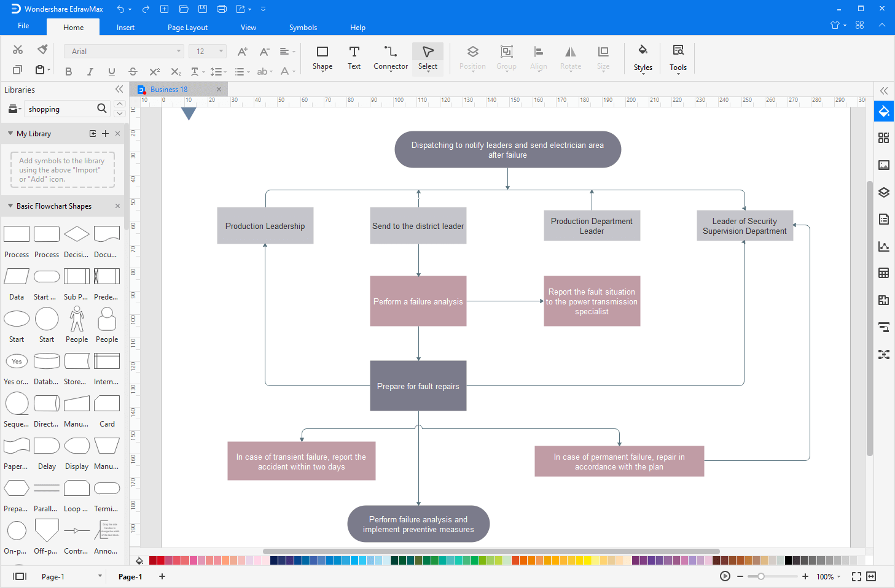Open the Shape tool

click(322, 58)
